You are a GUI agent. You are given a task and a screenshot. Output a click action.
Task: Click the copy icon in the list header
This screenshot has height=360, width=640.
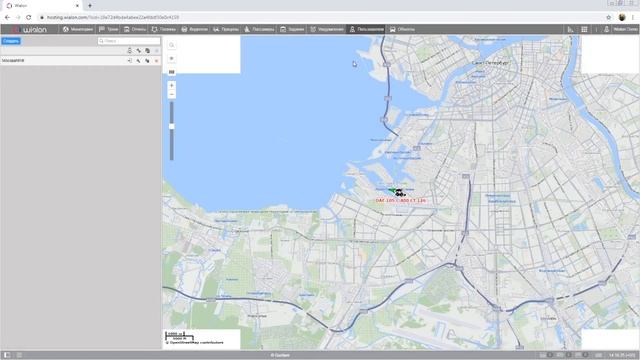click(147, 51)
